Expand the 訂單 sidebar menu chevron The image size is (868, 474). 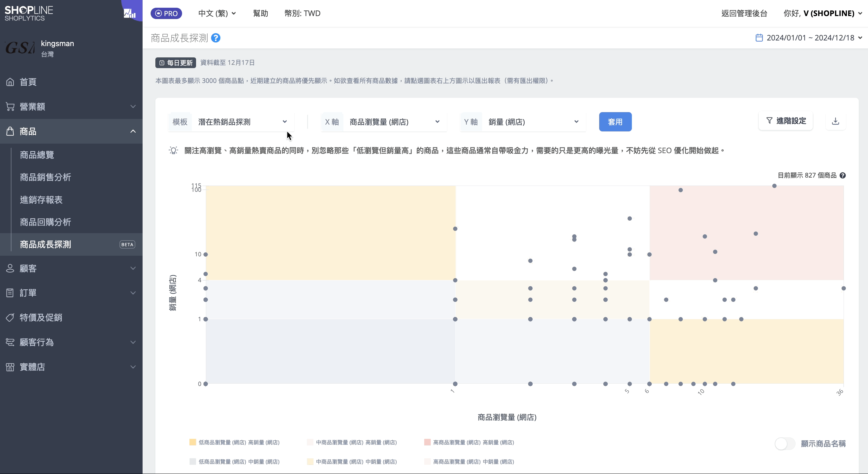pos(133,293)
